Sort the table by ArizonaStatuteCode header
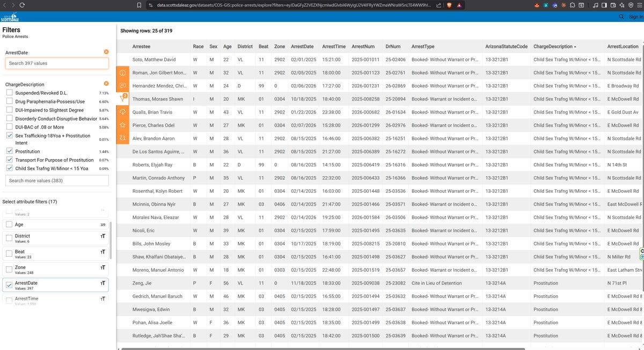 [506, 47]
